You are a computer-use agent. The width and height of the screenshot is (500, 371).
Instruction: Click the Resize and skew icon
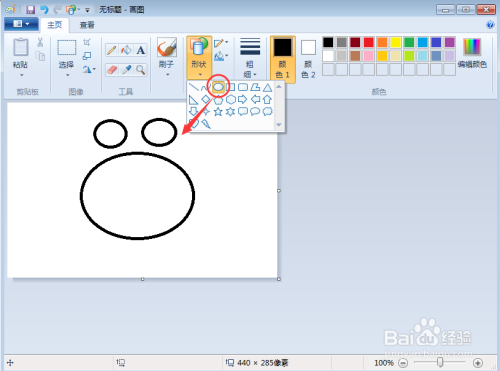[87, 56]
